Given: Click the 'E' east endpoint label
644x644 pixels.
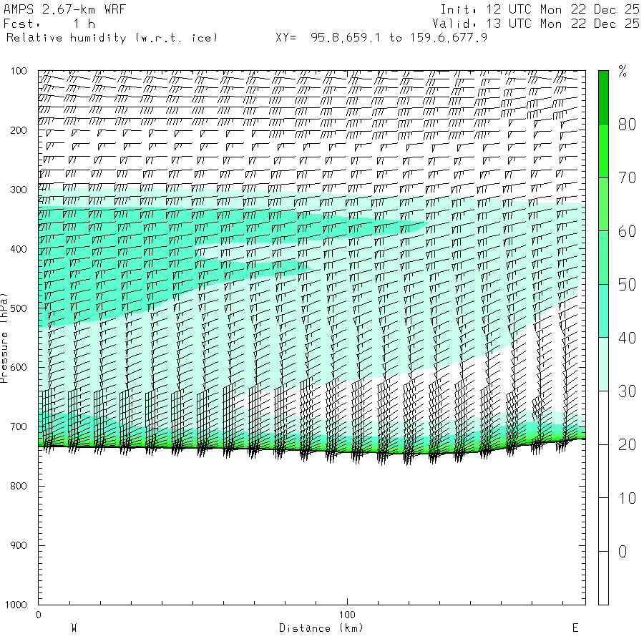Looking at the screenshot, I should pyautogui.click(x=575, y=628).
